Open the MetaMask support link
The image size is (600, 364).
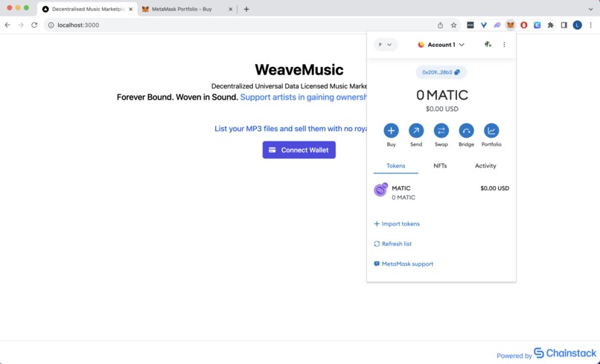[x=403, y=264]
